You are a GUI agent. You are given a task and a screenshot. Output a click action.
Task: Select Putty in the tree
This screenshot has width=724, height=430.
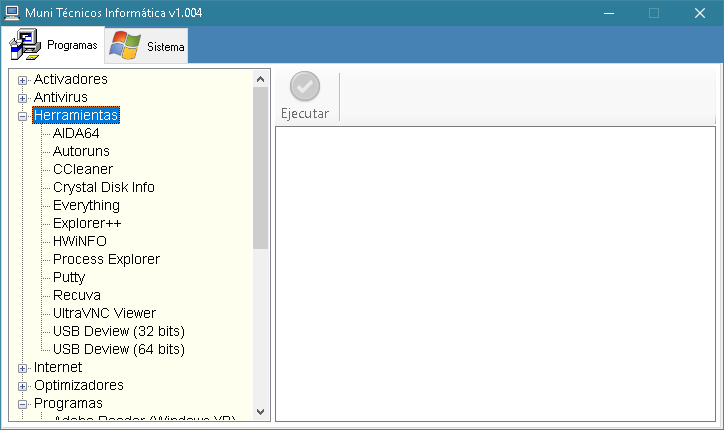(x=69, y=278)
